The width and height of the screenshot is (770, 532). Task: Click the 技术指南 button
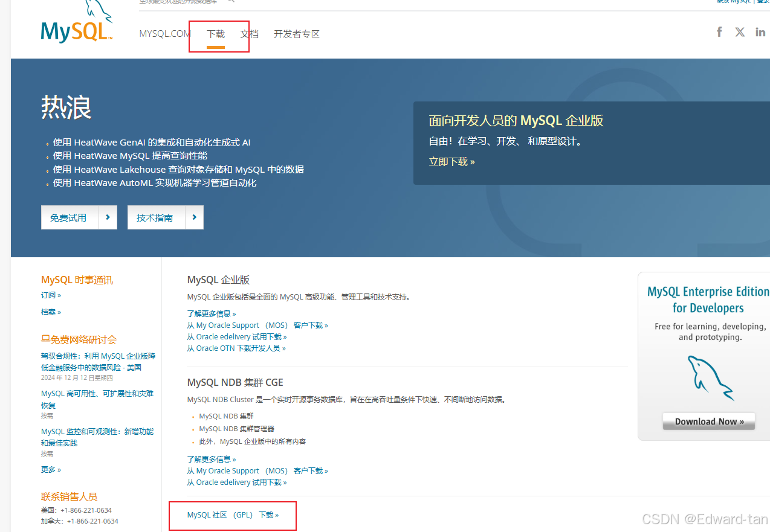point(166,217)
